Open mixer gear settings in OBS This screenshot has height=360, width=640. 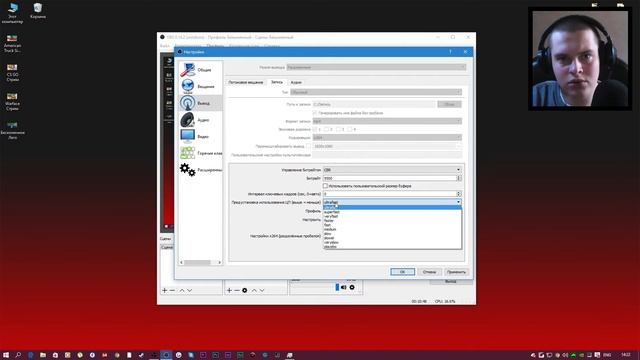point(352,287)
